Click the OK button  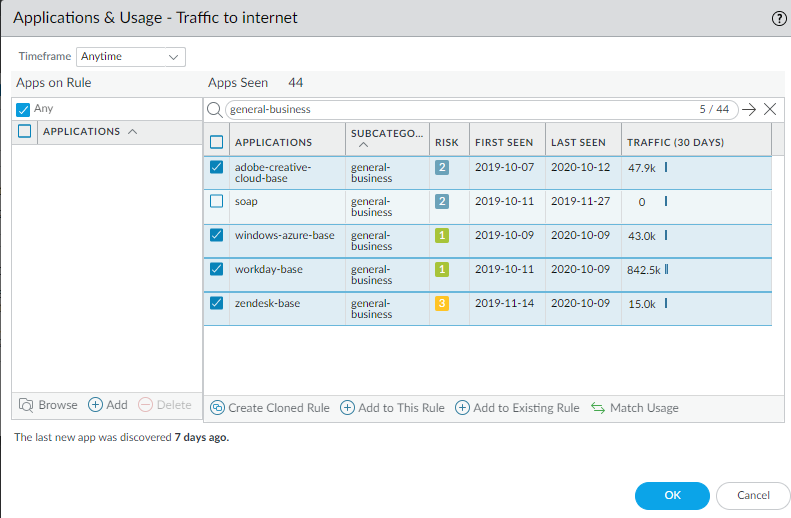pos(672,496)
